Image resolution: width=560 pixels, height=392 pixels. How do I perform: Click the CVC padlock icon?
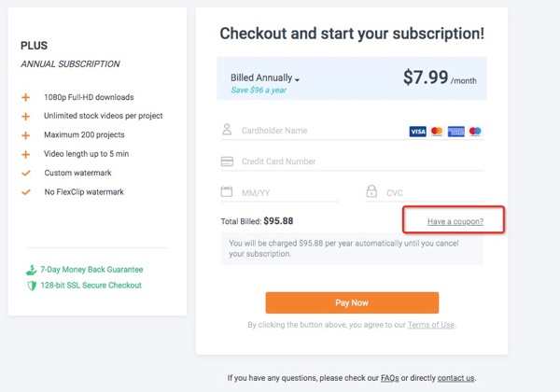pyautogui.click(x=371, y=192)
